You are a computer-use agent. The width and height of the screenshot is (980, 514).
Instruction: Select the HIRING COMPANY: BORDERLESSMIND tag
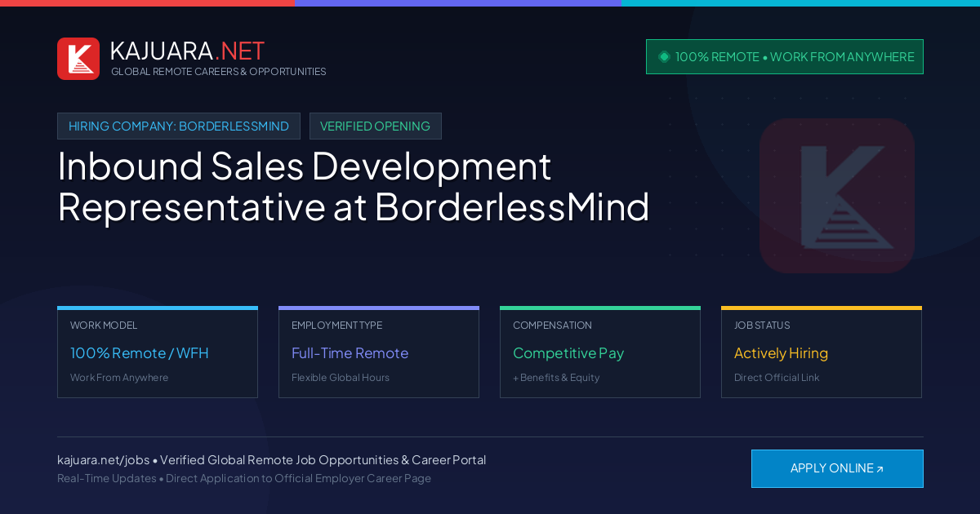tap(179, 126)
